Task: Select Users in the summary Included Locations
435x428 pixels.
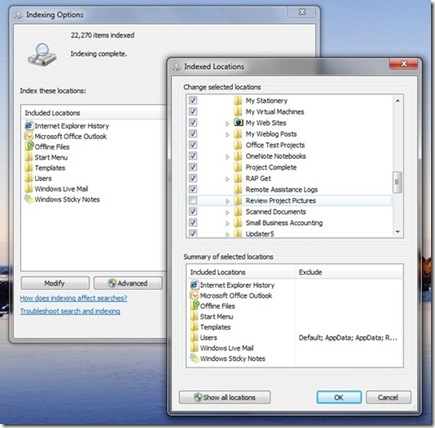Action: coord(208,337)
